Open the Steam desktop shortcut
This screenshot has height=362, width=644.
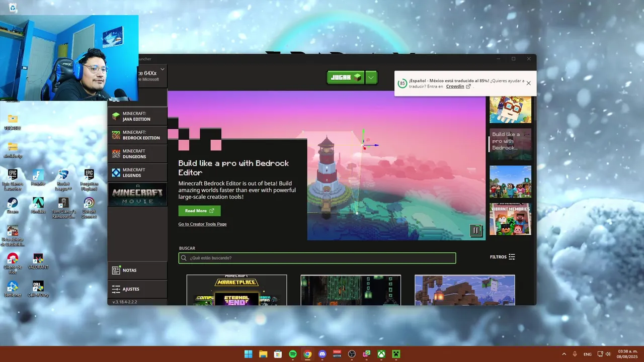pyautogui.click(x=13, y=206)
